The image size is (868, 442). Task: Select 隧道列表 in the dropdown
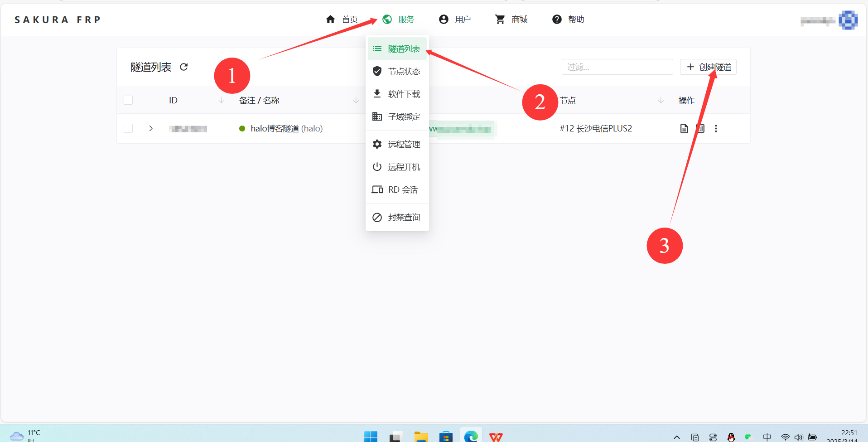tap(397, 49)
